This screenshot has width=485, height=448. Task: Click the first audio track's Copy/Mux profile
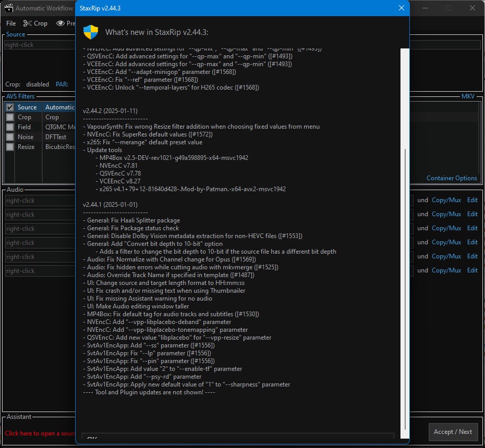tap(446, 200)
